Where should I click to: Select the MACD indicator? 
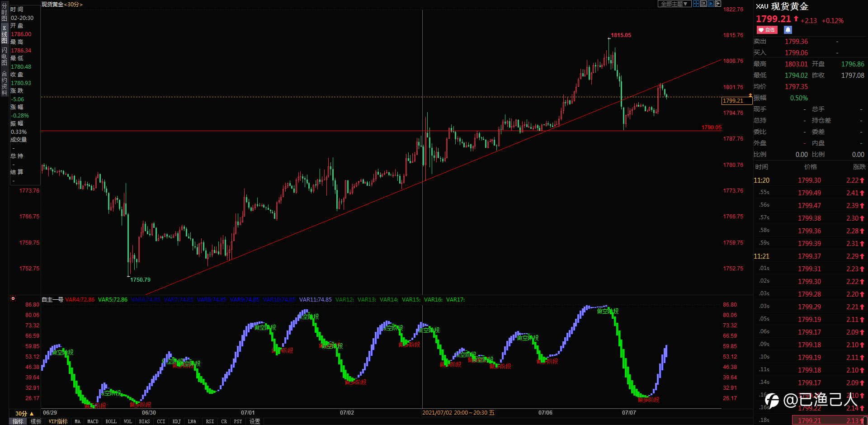point(93,421)
